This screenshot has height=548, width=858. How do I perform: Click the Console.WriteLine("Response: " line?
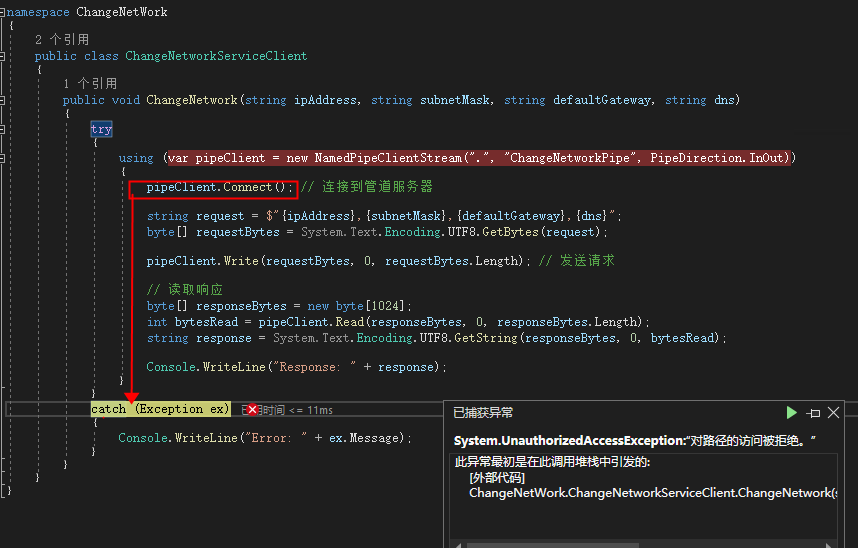(x=296, y=367)
